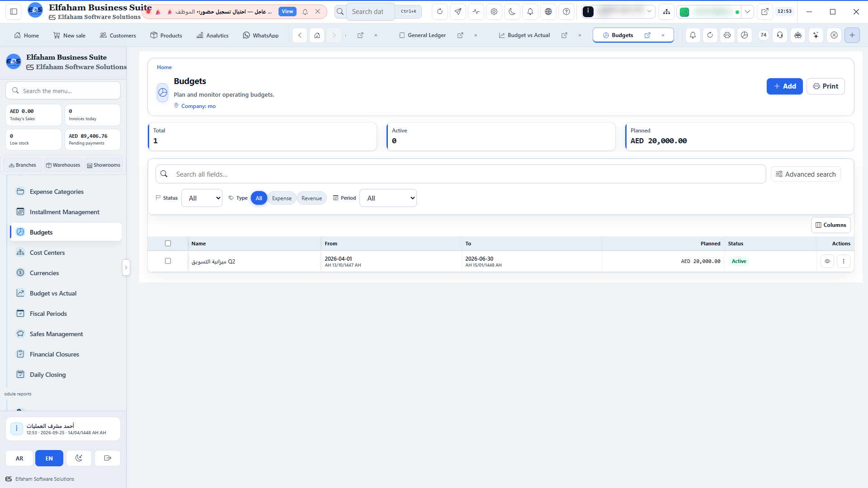Click the Search the menu field

[63, 91]
